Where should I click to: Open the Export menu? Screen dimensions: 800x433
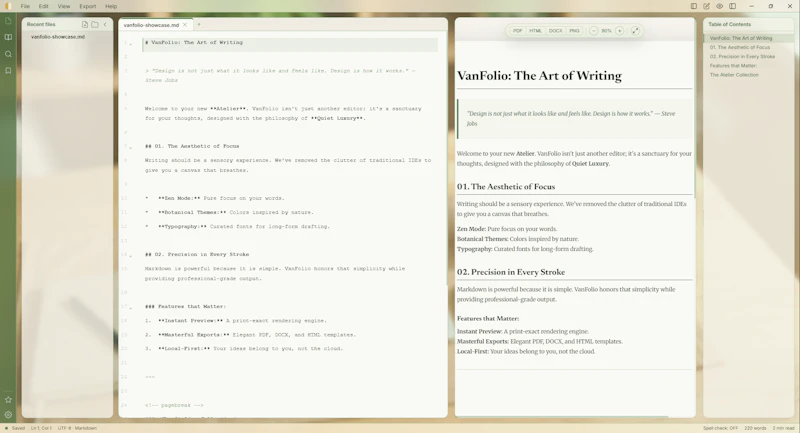point(88,6)
